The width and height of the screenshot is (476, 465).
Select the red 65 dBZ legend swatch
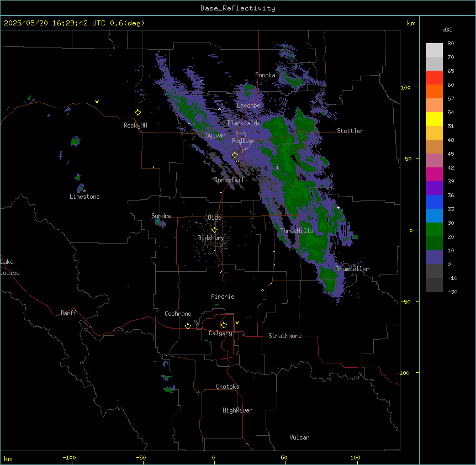(434, 78)
